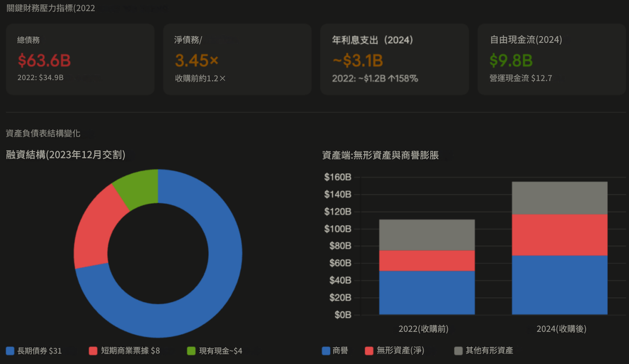This screenshot has width=629, height=364.
Task: Click the $60B axis tick label
Action: click(x=340, y=263)
